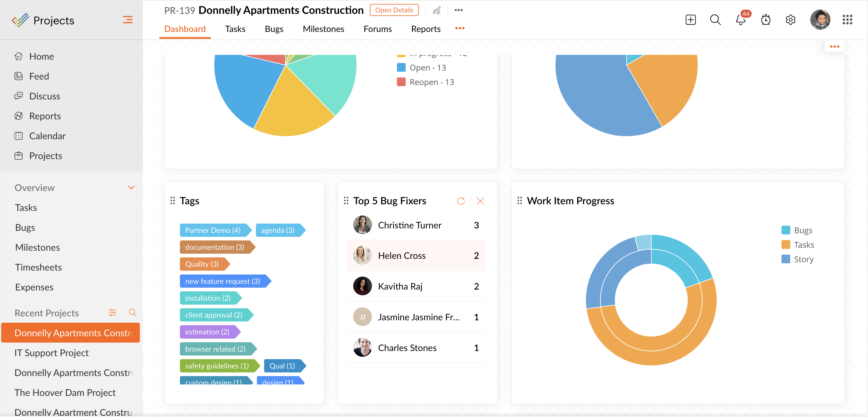Switch to the Milestones tab

[x=323, y=29]
